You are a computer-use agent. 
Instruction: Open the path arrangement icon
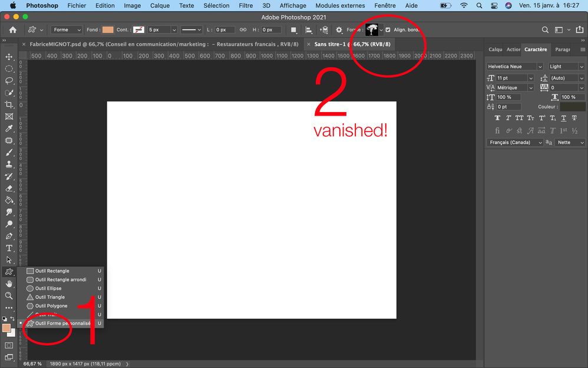click(x=324, y=29)
